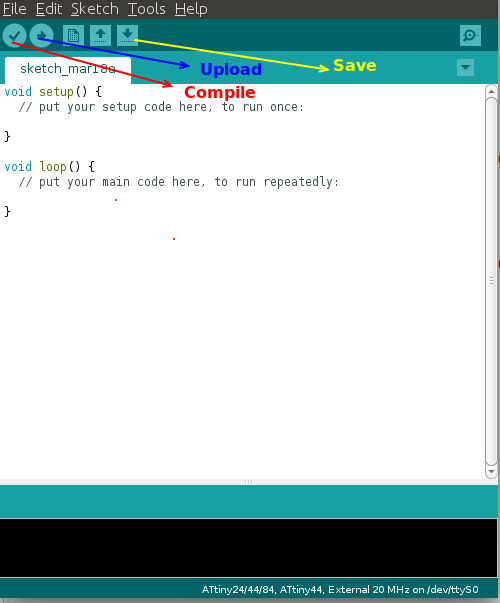Open the Help menu
The height and width of the screenshot is (603, 500).
click(191, 9)
